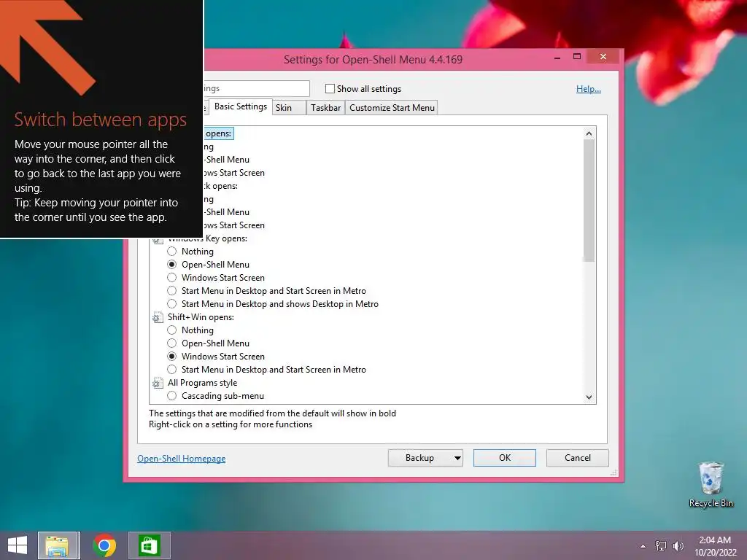Select Nothing under Windows Key opens
The image size is (747, 560).
172,252
